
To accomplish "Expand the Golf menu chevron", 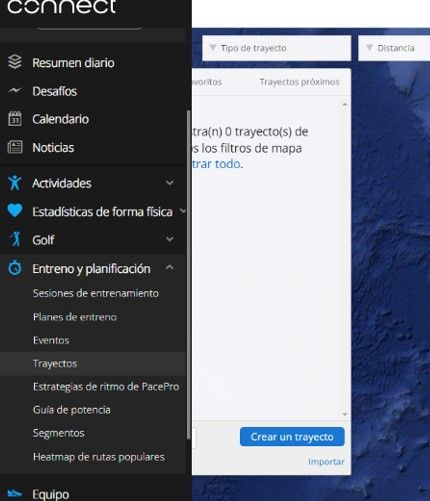I will (x=170, y=239).
